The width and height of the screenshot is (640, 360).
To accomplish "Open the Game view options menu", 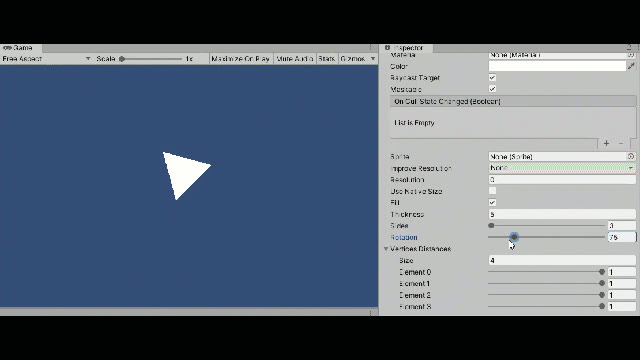I will coord(371,48).
